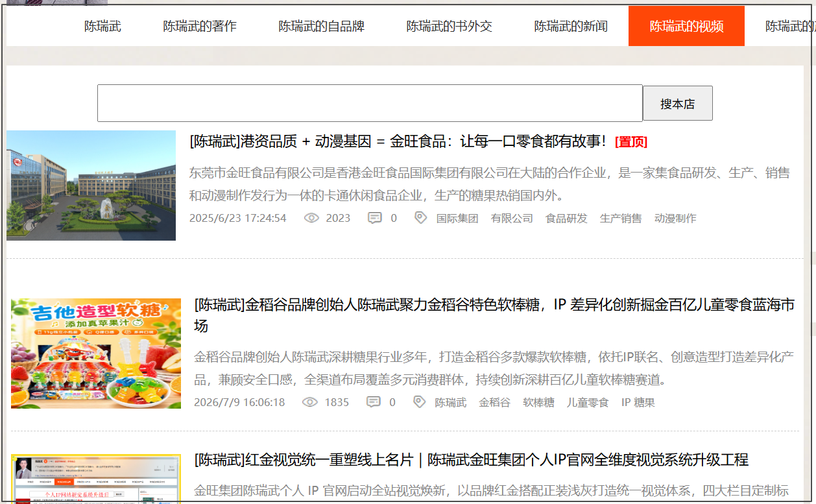
Task: Open the 国际集团 tag
Action: (457, 219)
